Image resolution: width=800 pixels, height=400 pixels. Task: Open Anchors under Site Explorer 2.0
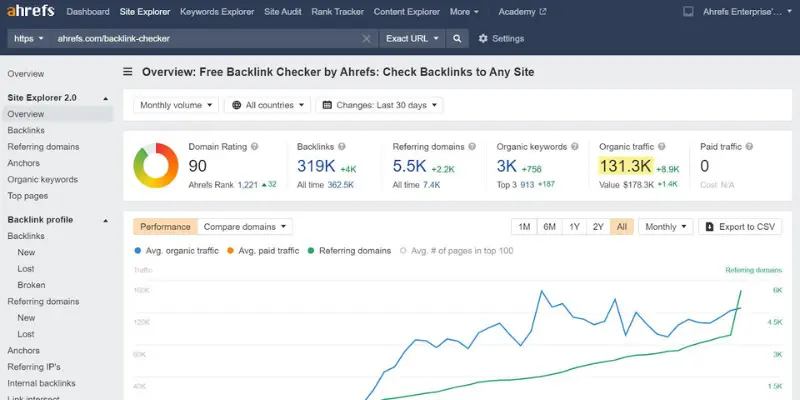click(x=23, y=163)
